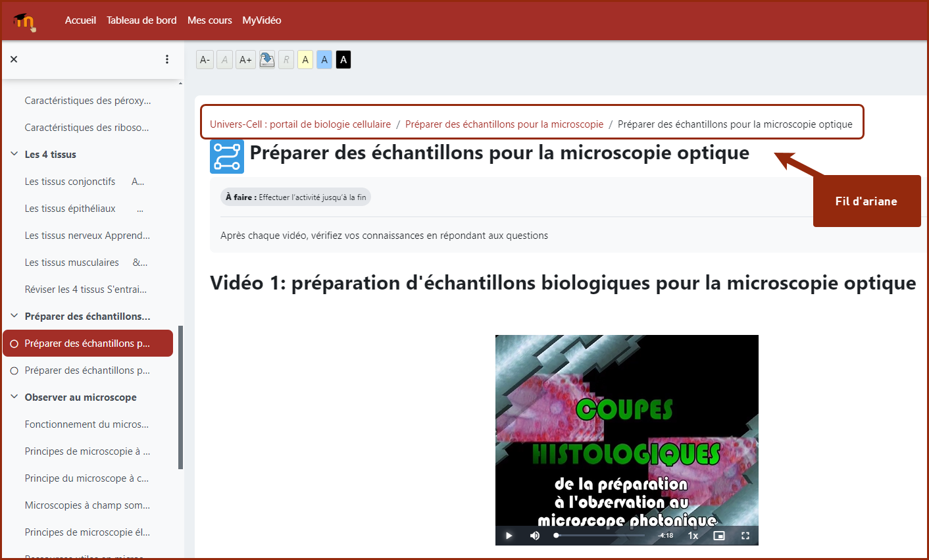Click the course index sidebar scrollbar
The image size is (929, 560).
click(180, 397)
